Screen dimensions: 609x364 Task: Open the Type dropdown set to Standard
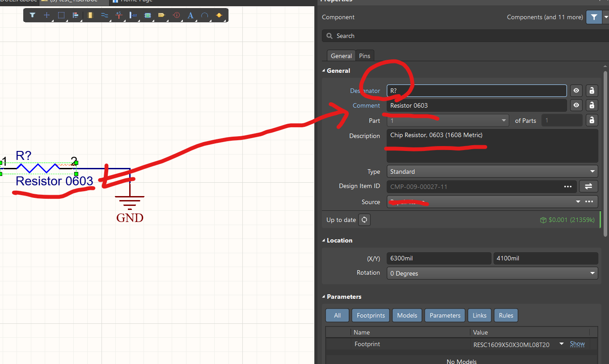[x=492, y=172]
